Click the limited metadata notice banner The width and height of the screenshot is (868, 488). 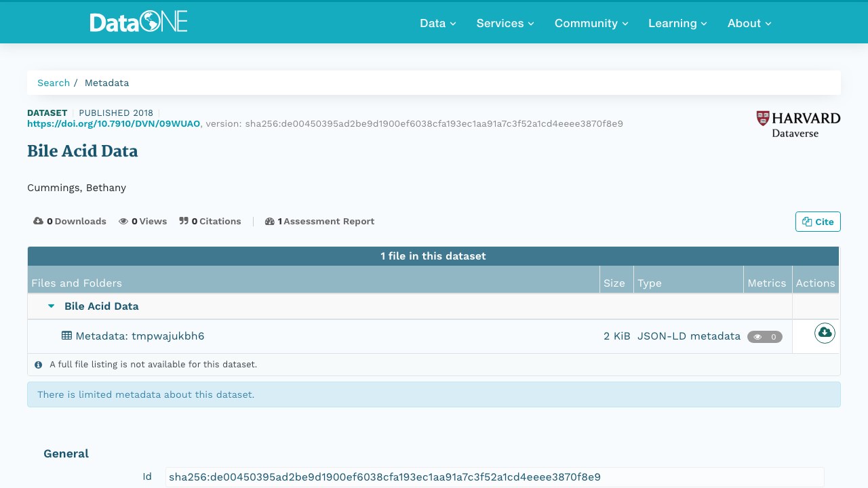pos(434,394)
